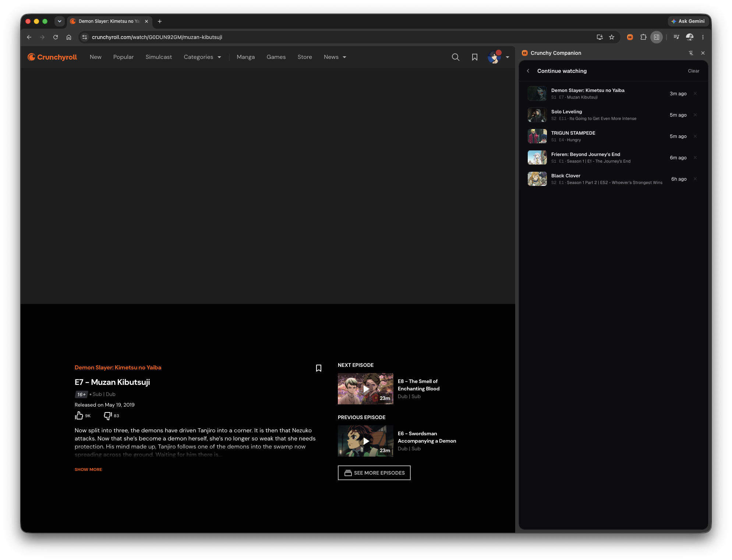The image size is (732, 560).
Task: Navigate forward in the browser
Action: [x=42, y=37]
